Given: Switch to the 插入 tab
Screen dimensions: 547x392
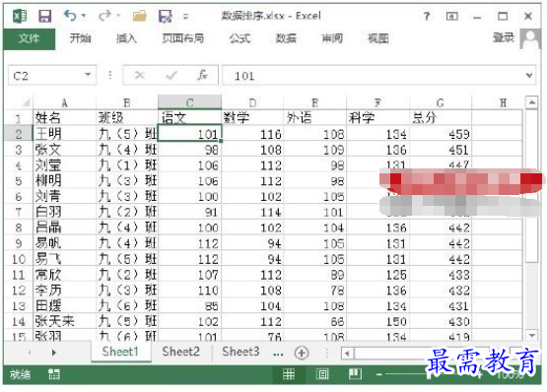Looking at the screenshot, I should pyautogui.click(x=126, y=38).
